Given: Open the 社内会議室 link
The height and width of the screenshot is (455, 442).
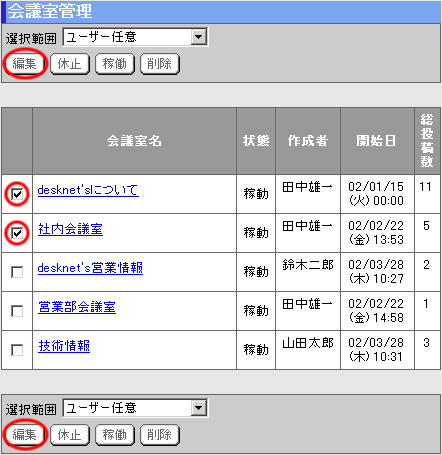Looking at the screenshot, I should click(70, 229).
